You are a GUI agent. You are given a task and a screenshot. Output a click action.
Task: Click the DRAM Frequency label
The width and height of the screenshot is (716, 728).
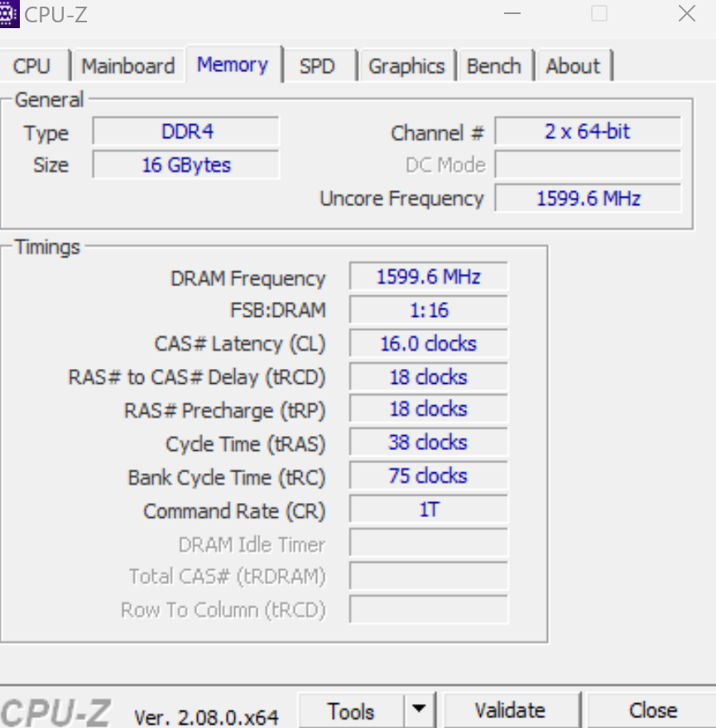pos(248,279)
